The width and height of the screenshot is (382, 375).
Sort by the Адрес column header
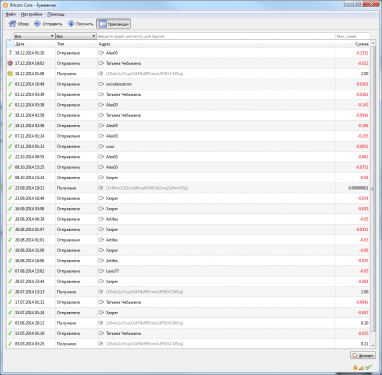tap(216, 44)
